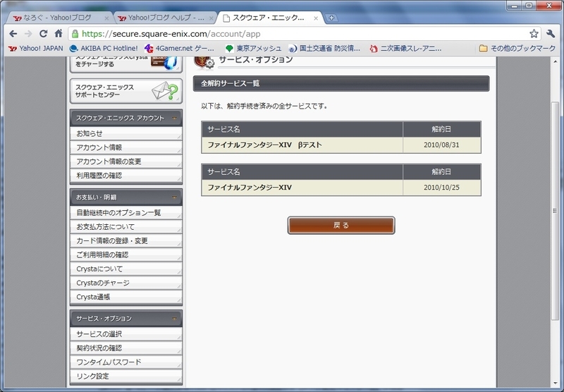The image size is (564, 392).
Task: Click the 2010/10/25 cancellation date cell
Action: pyautogui.click(x=442, y=188)
